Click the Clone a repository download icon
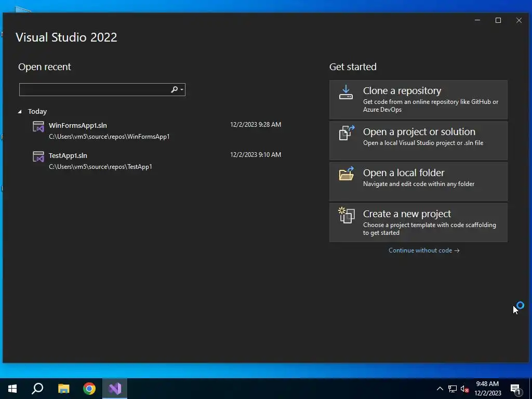532x399 pixels. point(346,92)
